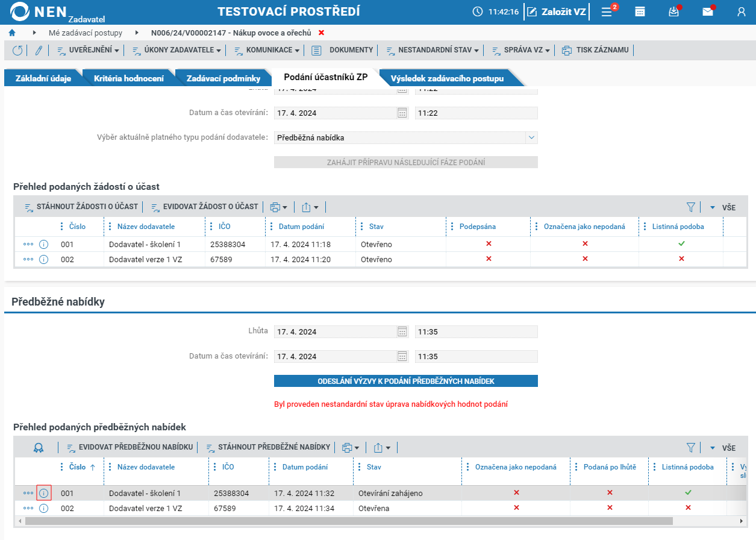
Task: Go to the home page icon
Action: click(x=12, y=33)
